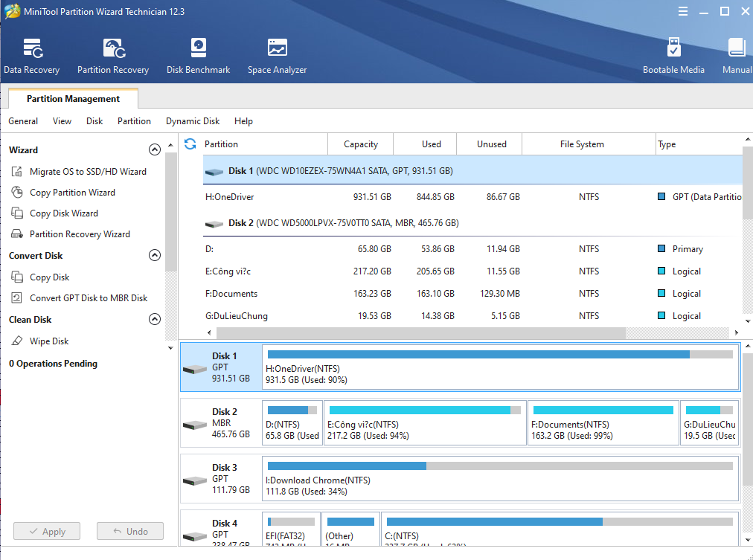Viewport: 753px width, 560px height.
Task: Select the C:(NTFS) block on Disk 4
Action: pos(560,528)
